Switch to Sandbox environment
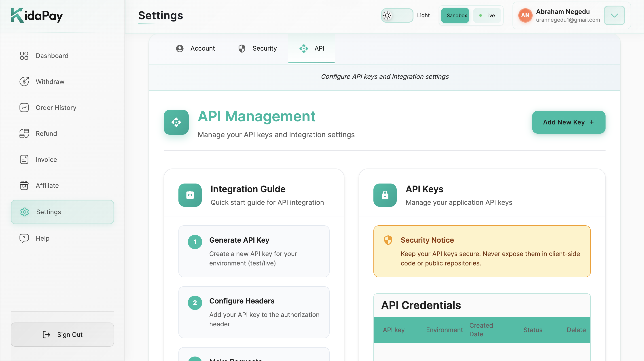This screenshot has width=644, height=361. (x=455, y=15)
